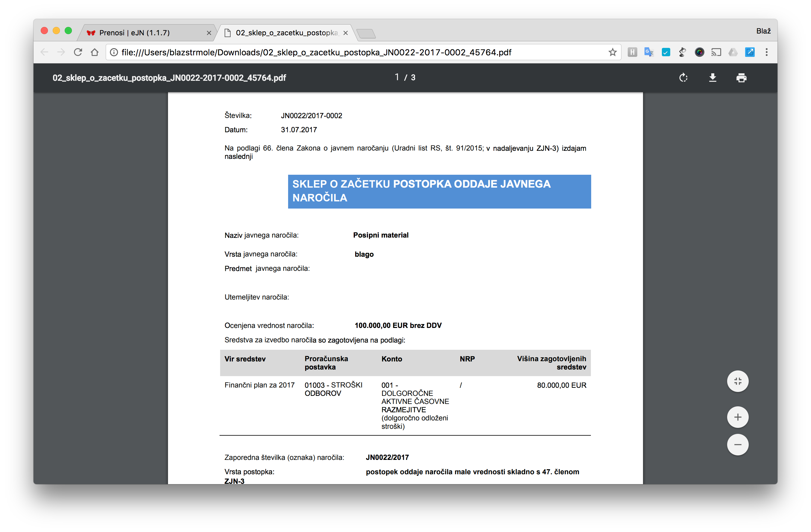The width and height of the screenshot is (811, 532).
Task: Rotate the PDF clockwise
Action: pos(683,77)
